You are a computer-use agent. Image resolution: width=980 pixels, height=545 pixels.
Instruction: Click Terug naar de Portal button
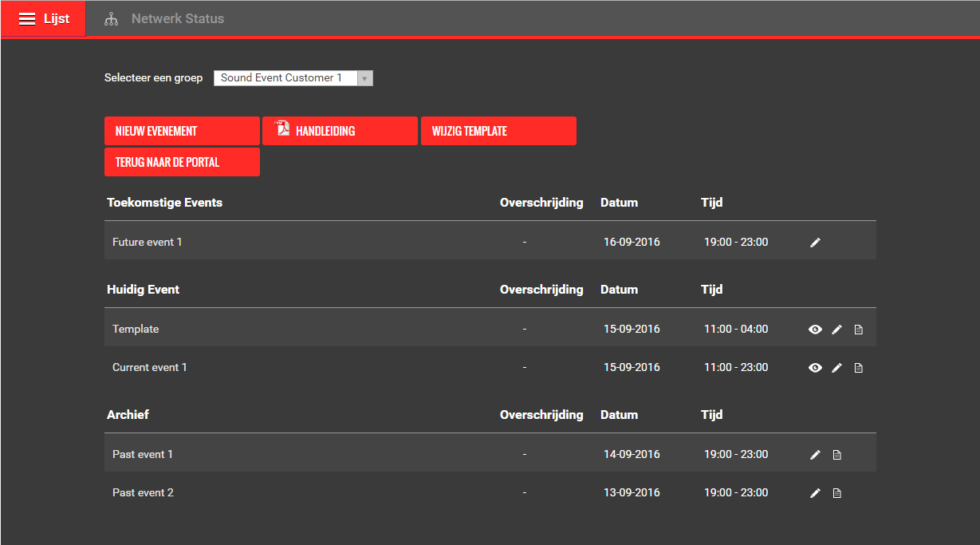click(182, 162)
